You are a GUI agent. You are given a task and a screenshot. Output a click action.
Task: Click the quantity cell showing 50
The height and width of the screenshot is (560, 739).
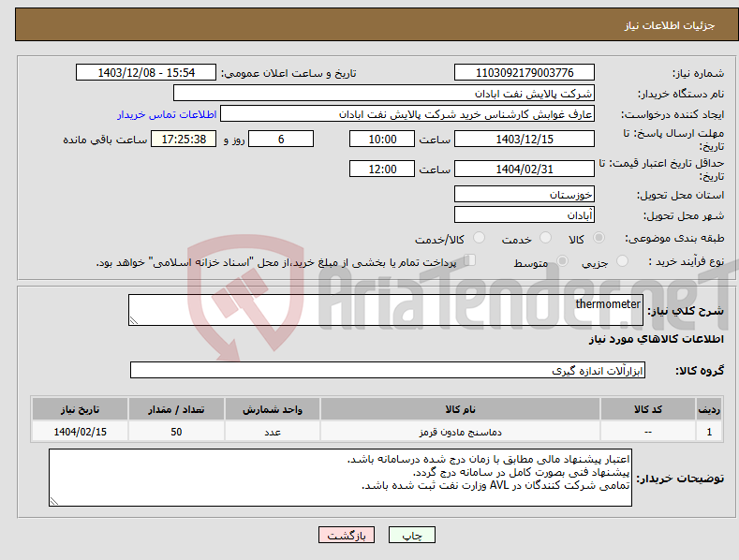point(176,432)
